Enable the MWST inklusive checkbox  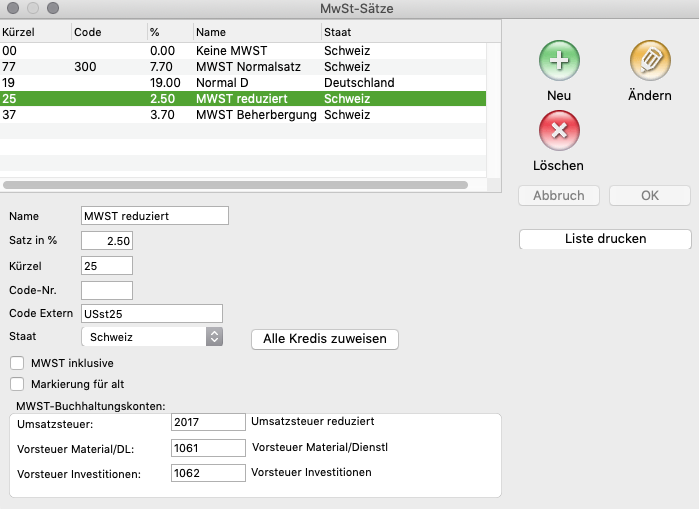(x=16, y=363)
